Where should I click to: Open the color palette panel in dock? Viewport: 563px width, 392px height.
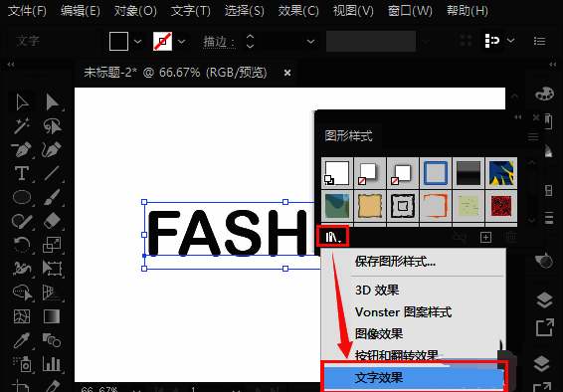[x=544, y=94]
